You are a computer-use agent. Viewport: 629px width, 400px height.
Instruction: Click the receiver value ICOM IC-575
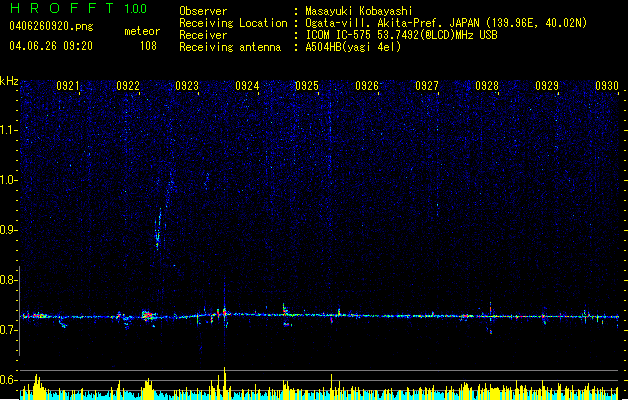tap(401, 35)
